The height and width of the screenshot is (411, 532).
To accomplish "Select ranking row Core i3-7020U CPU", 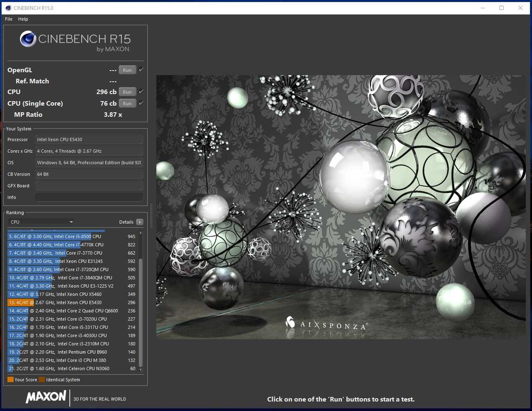I will point(72,319).
